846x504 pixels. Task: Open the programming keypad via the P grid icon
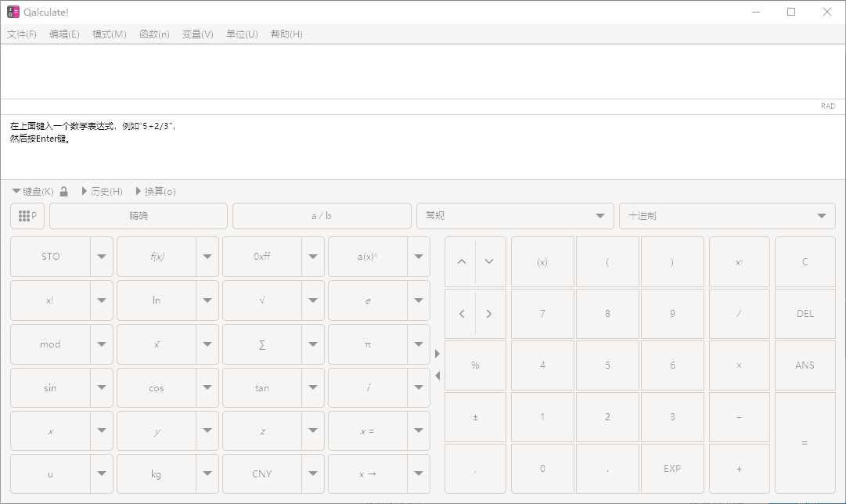coord(27,216)
